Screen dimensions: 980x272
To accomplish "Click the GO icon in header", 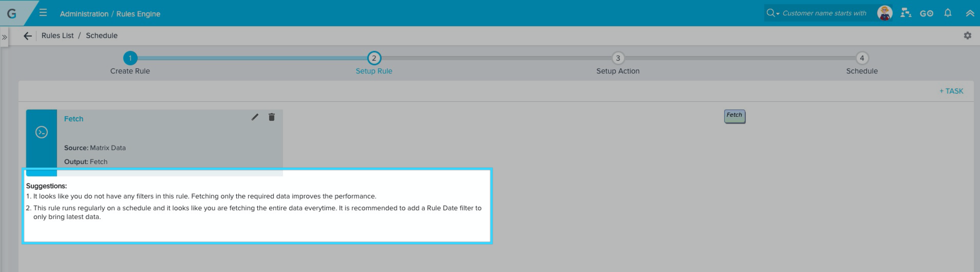I will 927,13.
